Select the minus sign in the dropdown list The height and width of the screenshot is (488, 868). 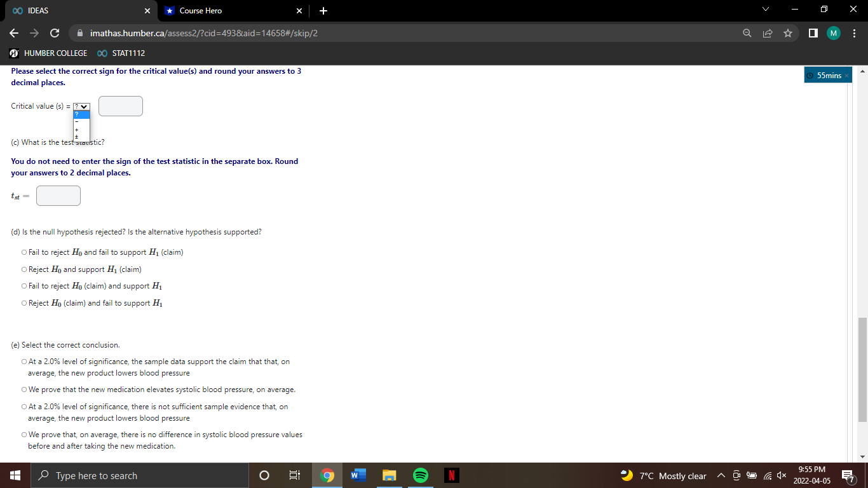[76, 121]
